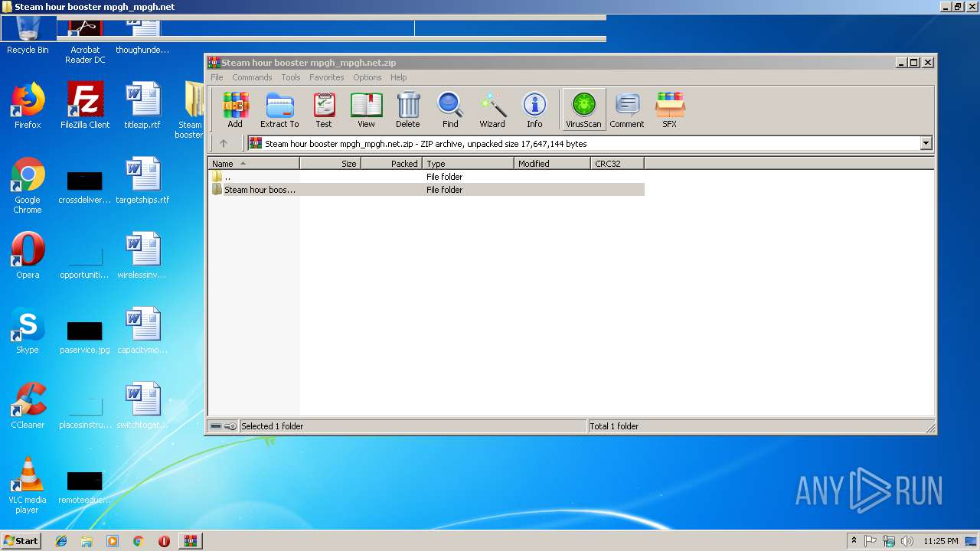Select crossdeliver... desktop file
Screen dimensions: 980x551
point(85,187)
